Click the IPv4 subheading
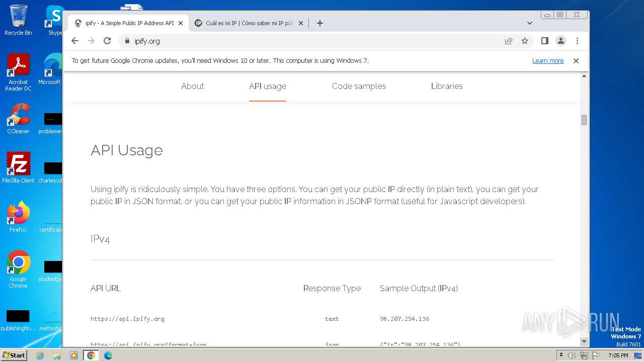The height and width of the screenshot is (362, 644). (x=100, y=239)
